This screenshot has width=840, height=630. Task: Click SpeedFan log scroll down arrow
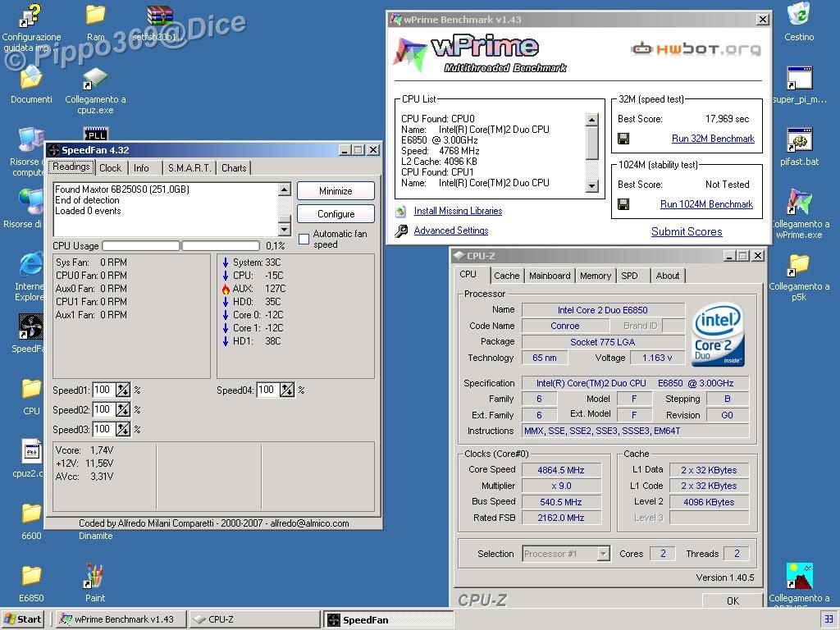click(x=285, y=229)
